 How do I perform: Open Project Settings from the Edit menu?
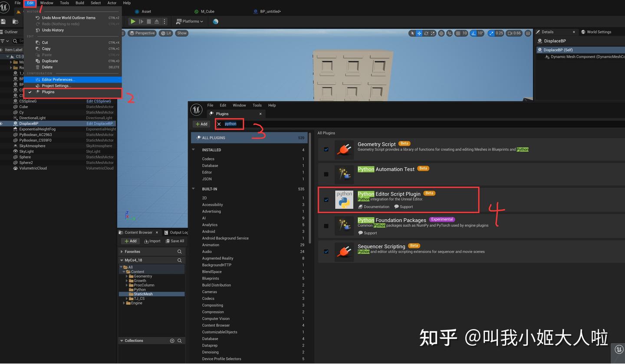point(56,85)
